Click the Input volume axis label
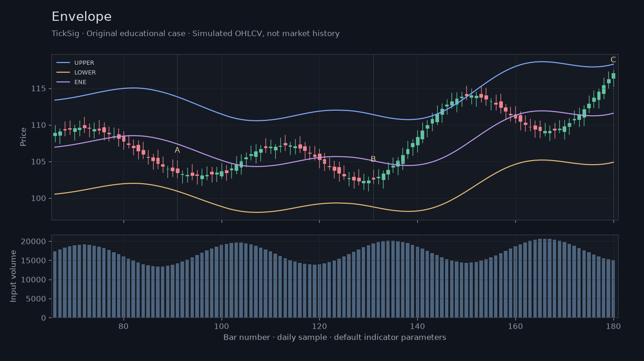 click(x=13, y=276)
